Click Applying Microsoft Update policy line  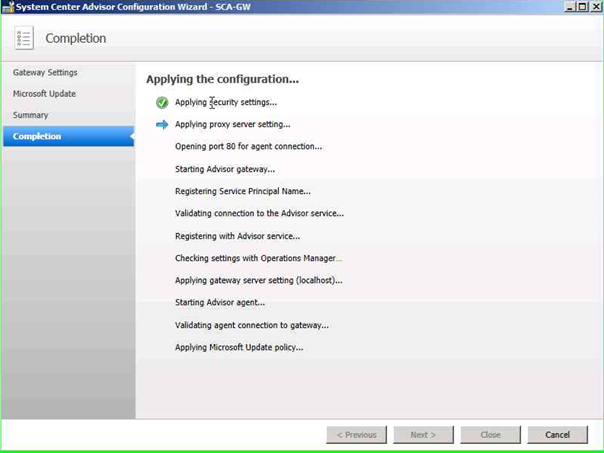click(239, 348)
